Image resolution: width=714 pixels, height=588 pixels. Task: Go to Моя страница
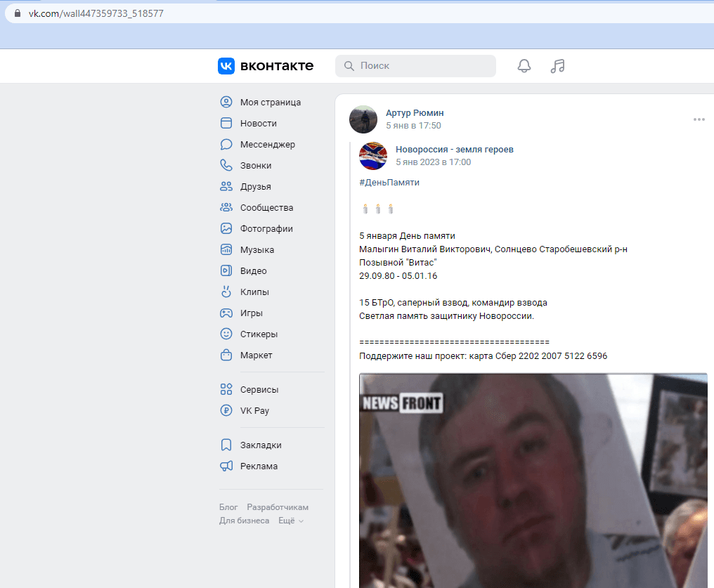point(270,103)
